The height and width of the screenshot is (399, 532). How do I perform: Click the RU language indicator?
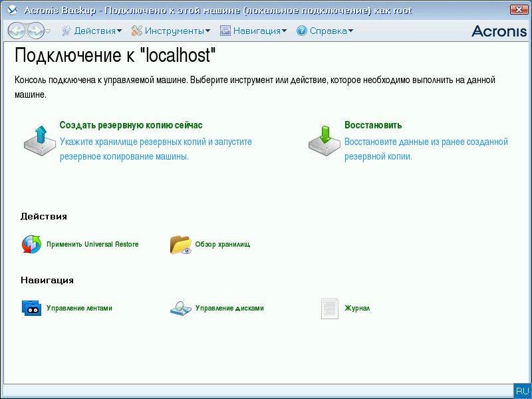(x=522, y=391)
